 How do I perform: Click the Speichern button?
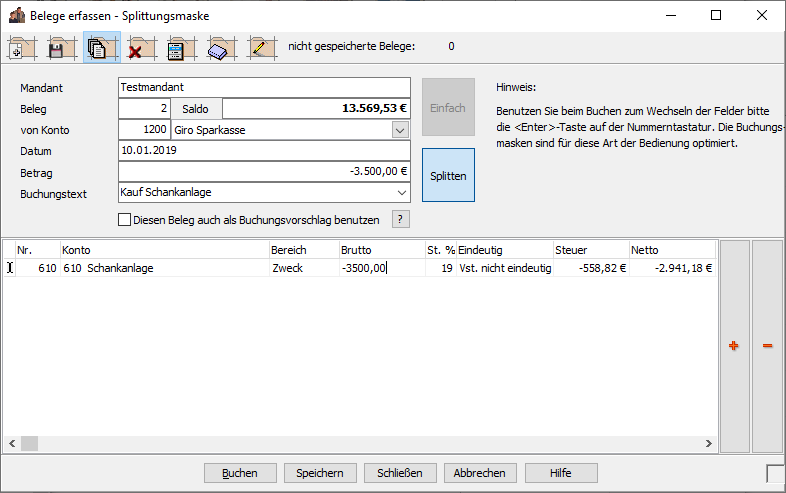[320, 473]
